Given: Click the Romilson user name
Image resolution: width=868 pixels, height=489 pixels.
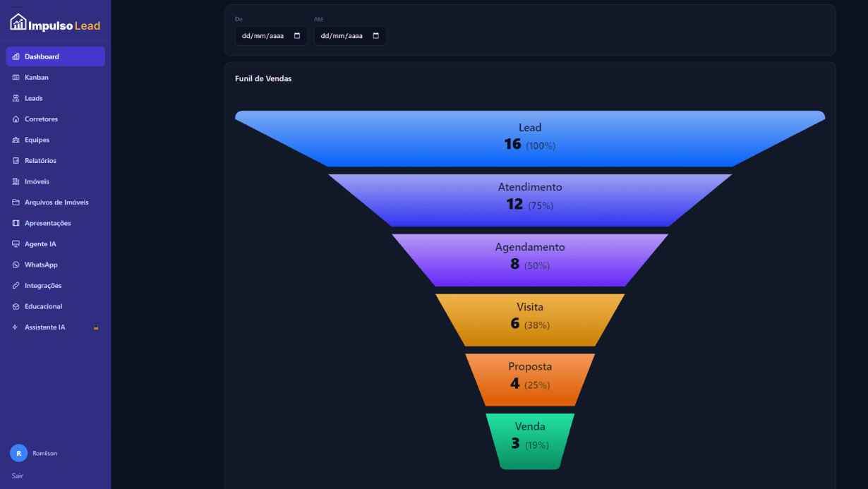Looking at the screenshot, I should (x=45, y=453).
